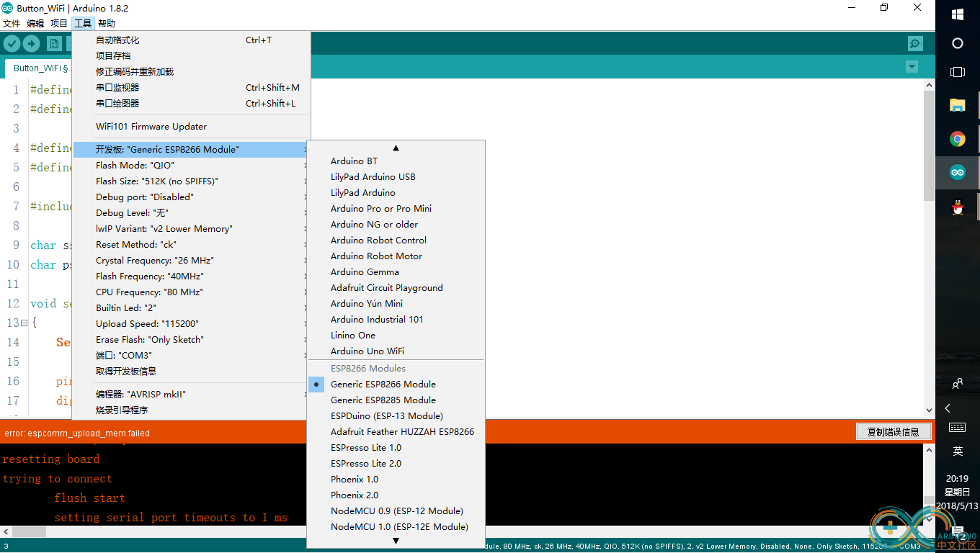Show hidden tray icons chevron
Screen dimensions: 980x553
pos(948,408)
